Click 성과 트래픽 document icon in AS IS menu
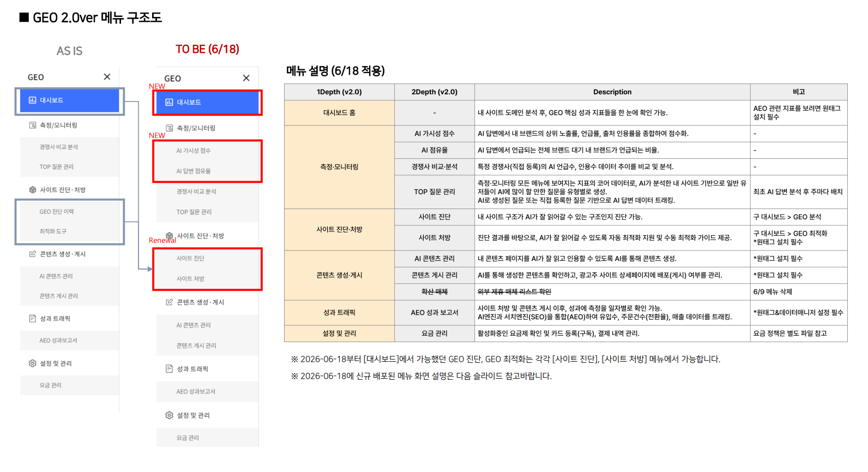The height and width of the screenshot is (472, 868). (x=32, y=319)
